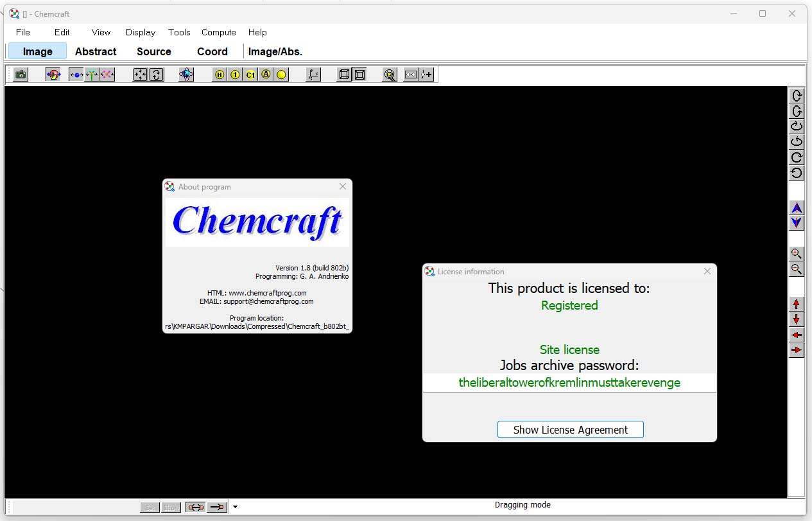Open the Compute menu
The width and height of the screenshot is (812, 521).
(218, 32)
